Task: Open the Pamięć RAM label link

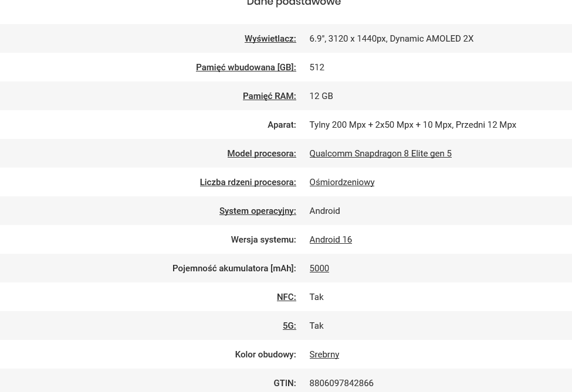Action: (270, 96)
